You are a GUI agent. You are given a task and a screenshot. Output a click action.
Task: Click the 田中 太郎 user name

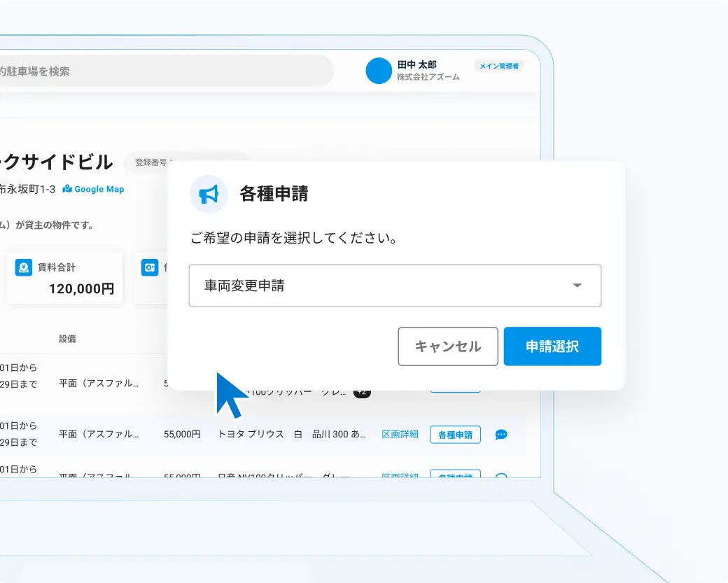coord(416,65)
